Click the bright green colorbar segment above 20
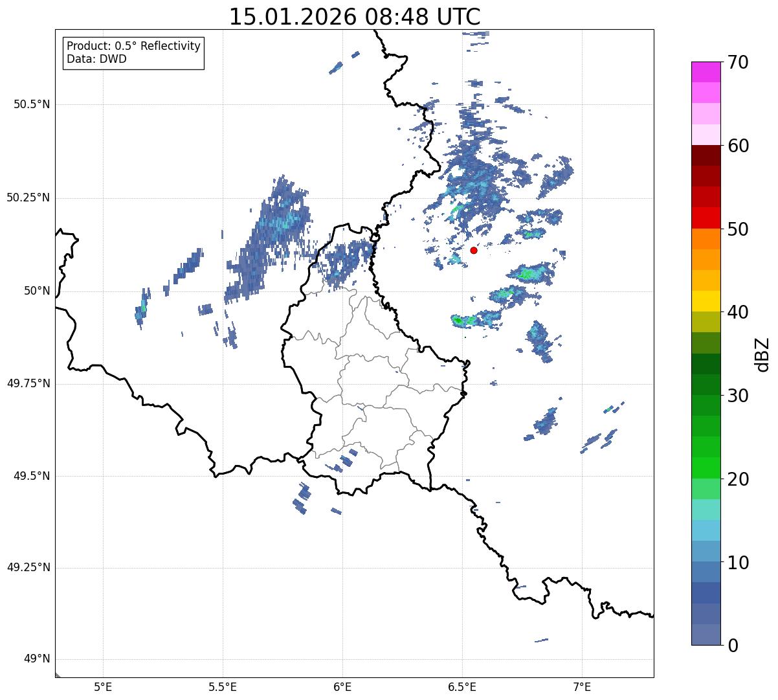778x700 pixels. pyautogui.click(x=706, y=468)
